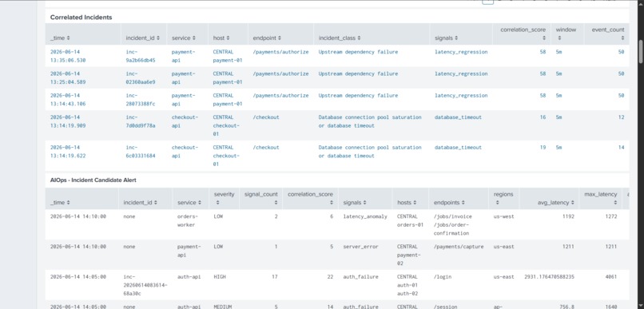The width and height of the screenshot is (644, 309).
Task: Click latency_regression in inc-9a2b66db45 row
Action: click(461, 52)
